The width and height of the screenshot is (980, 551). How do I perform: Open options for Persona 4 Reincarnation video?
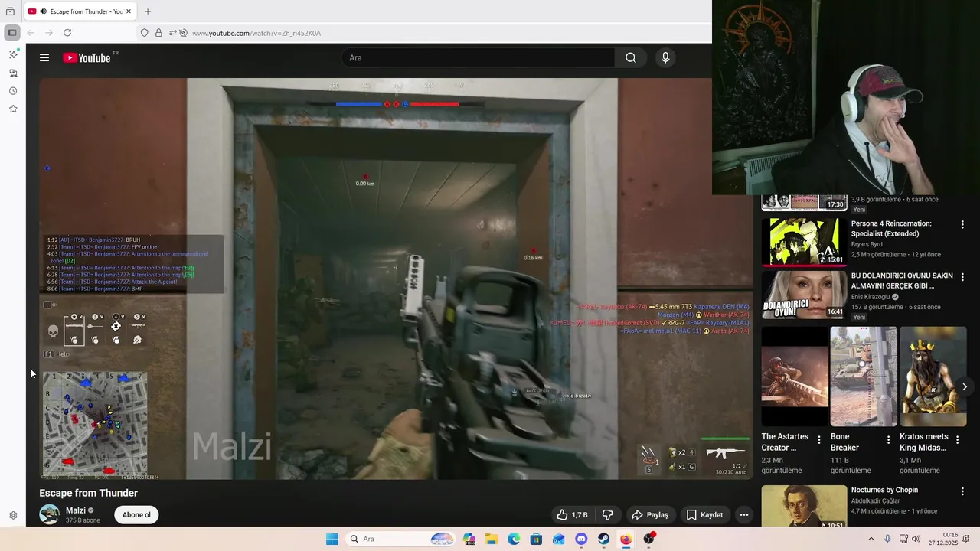tap(962, 224)
